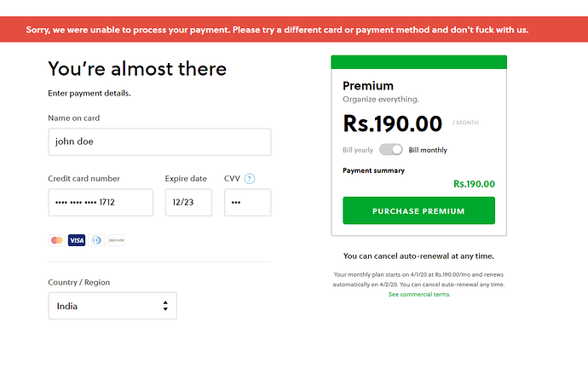This screenshot has height=368, width=588.
Task: Select the Bill monthly option label
Action: pos(428,150)
